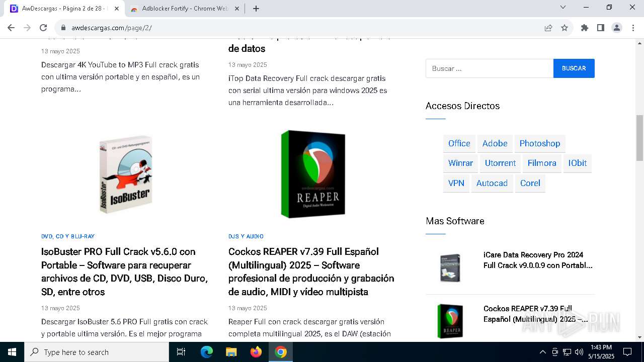The image size is (644, 362).
Task: Open the share page icon in address bar
Action: point(548,28)
